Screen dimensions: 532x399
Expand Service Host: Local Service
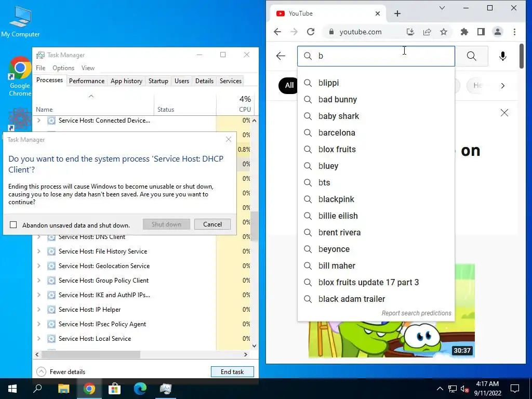point(38,339)
